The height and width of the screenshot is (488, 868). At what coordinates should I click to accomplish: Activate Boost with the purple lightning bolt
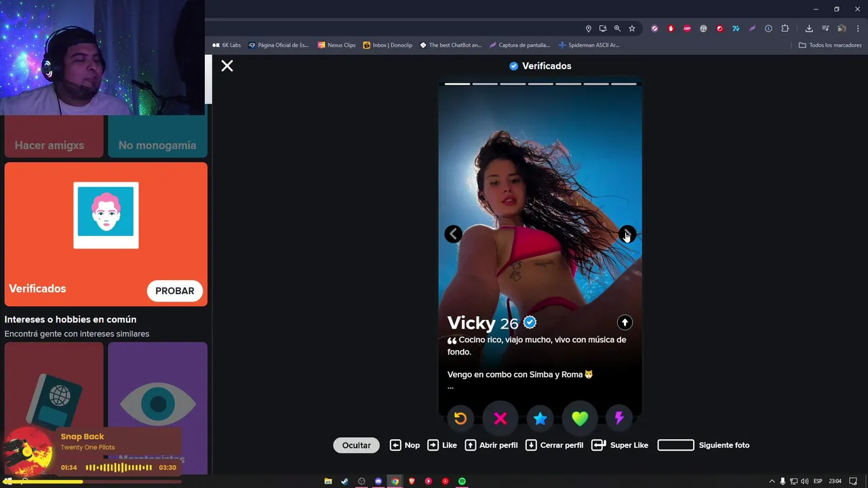point(619,418)
